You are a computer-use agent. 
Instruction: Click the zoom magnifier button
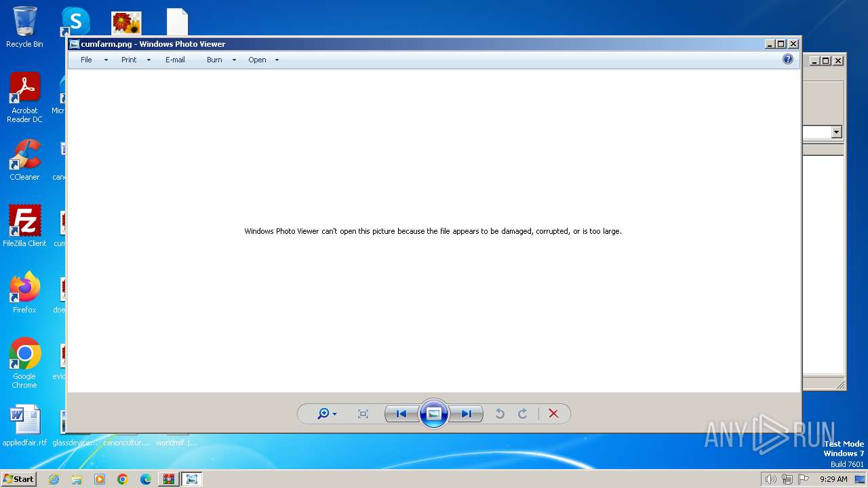tap(327, 413)
